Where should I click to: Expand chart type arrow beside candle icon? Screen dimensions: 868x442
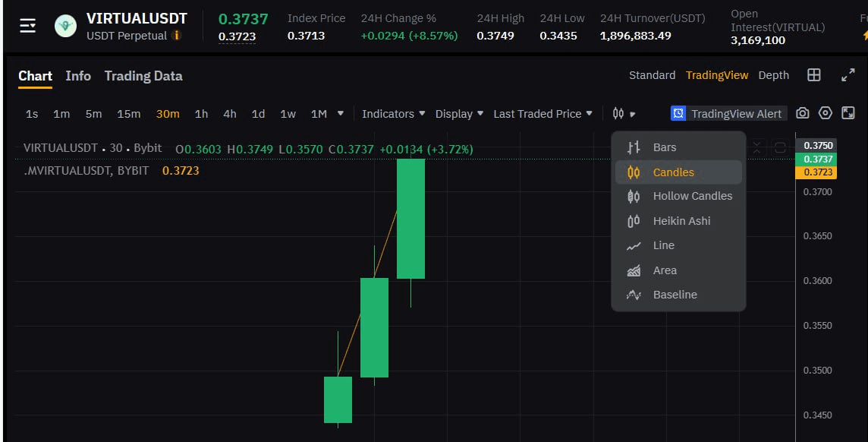(x=632, y=114)
